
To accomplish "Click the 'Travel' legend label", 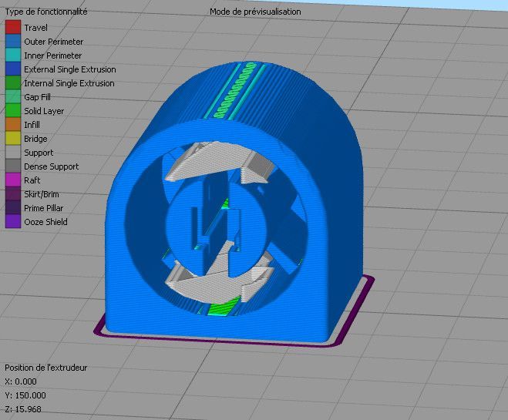I will pyautogui.click(x=35, y=28).
